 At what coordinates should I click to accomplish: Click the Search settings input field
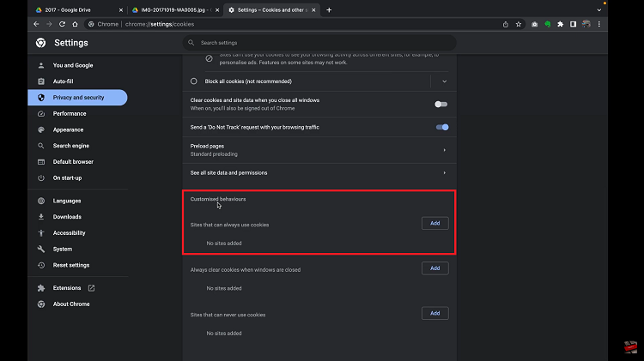pos(319,43)
